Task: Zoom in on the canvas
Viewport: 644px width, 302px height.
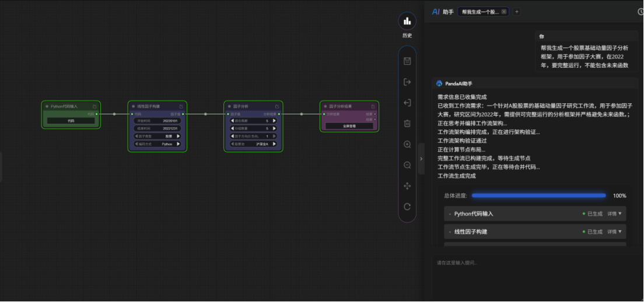Action: coord(407,144)
